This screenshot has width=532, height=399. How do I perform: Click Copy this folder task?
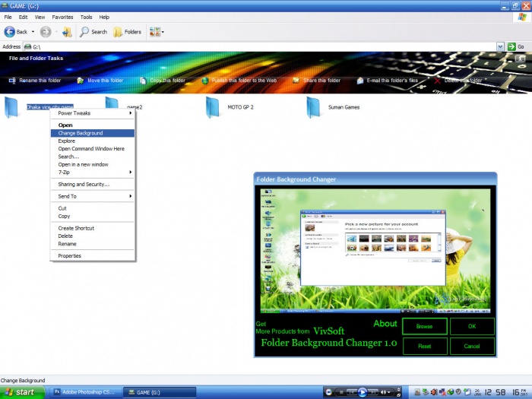click(x=163, y=81)
